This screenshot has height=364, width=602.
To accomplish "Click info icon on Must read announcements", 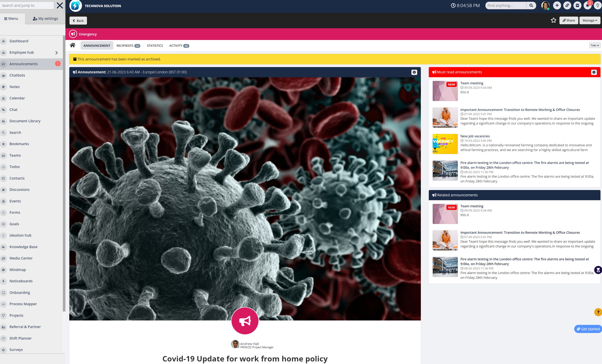I will [594, 72].
